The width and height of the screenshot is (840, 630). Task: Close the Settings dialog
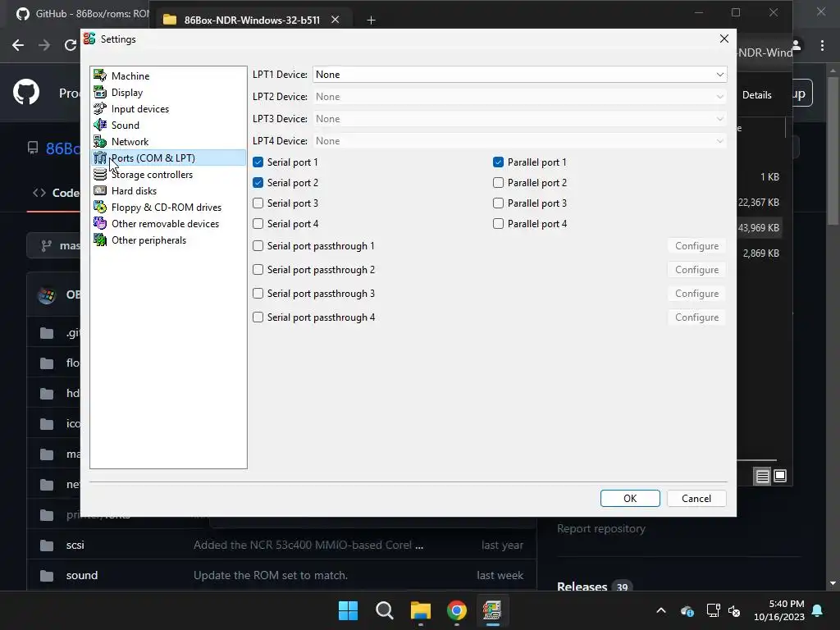click(x=724, y=39)
